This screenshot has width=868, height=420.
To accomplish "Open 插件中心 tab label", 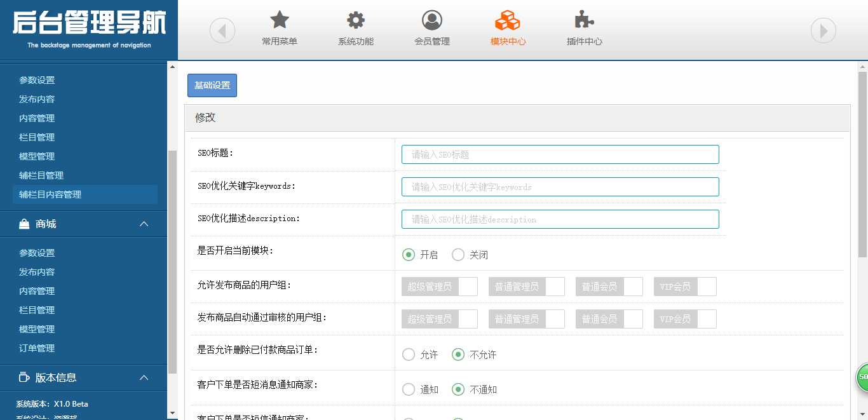I will 585,41.
